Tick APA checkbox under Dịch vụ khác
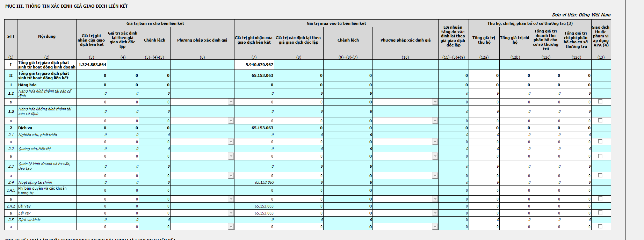 click(600, 226)
